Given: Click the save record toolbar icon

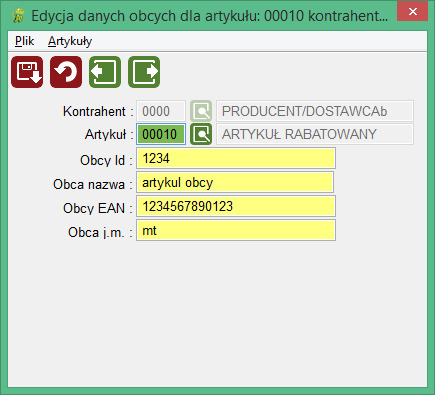Looking at the screenshot, I should [27, 72].
